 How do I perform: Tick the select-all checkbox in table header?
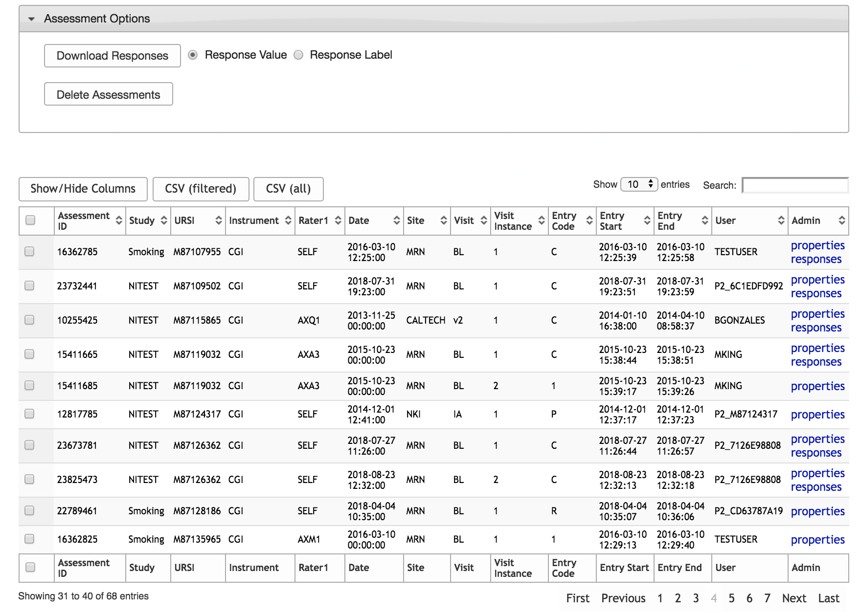pyautogui.click(x=30, y=220)
